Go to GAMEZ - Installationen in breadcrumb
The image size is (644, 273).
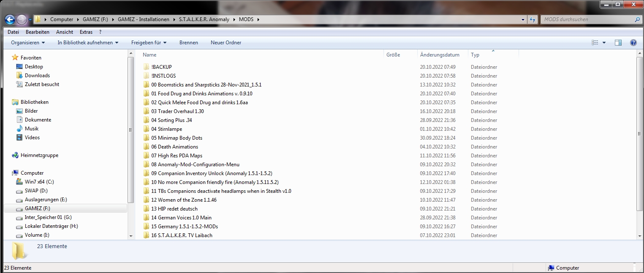point(144,19)
